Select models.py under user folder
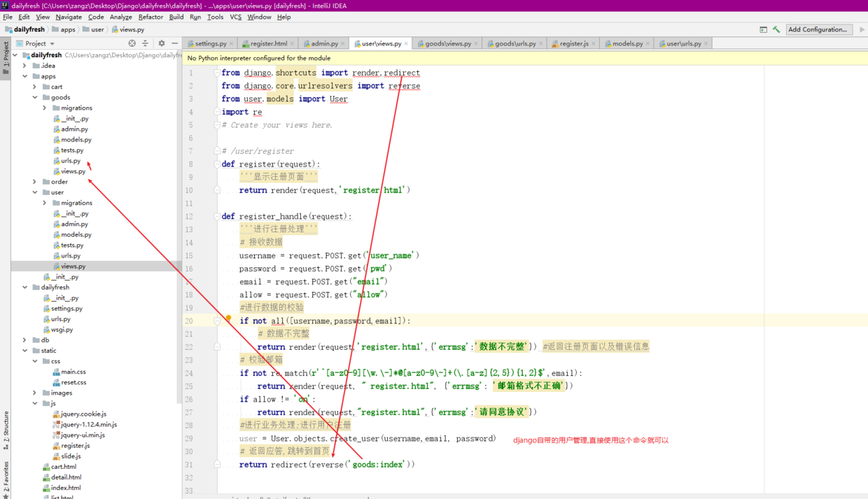868x499 pixels. (71, 234)
